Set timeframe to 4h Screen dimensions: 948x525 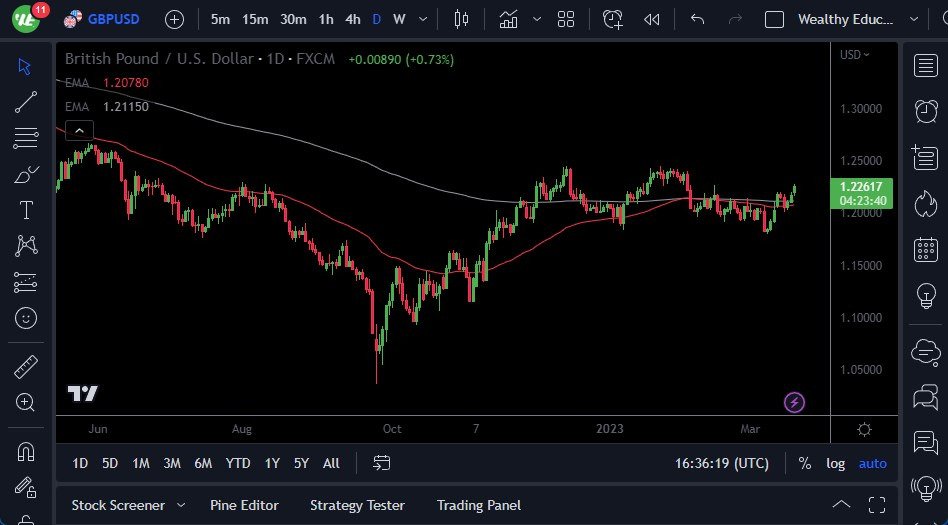352,19
